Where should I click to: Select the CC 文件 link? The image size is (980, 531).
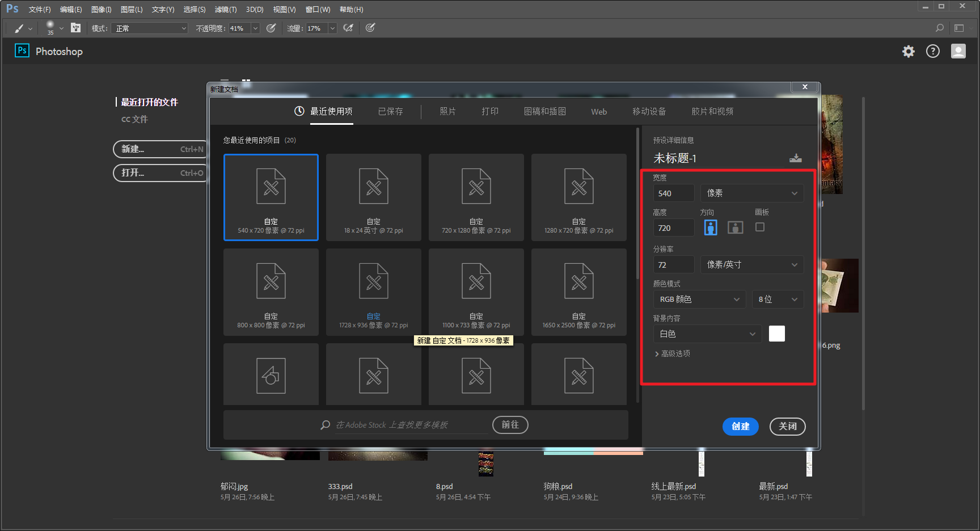134,119
